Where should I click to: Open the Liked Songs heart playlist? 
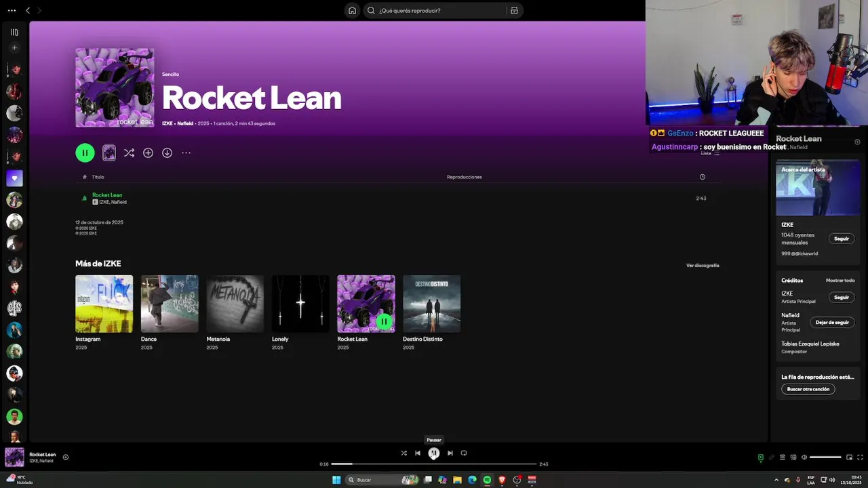pyautogui.click(x=14, y=178)
